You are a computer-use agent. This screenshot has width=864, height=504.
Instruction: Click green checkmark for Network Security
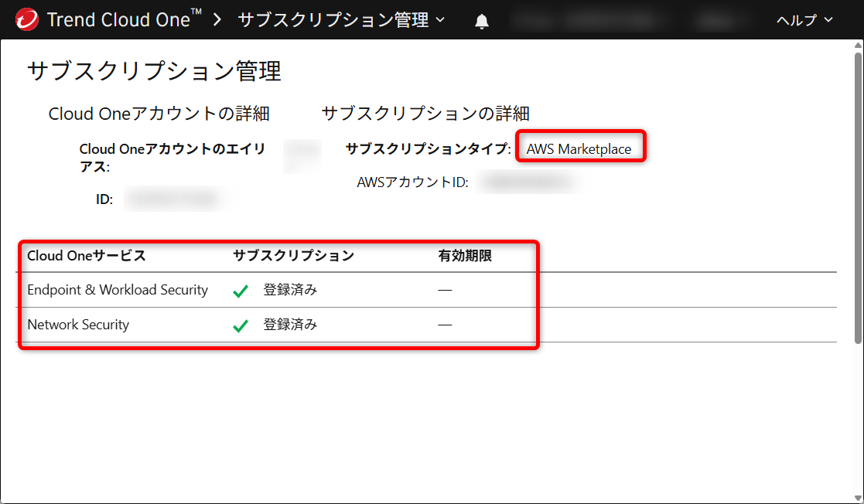241,326
